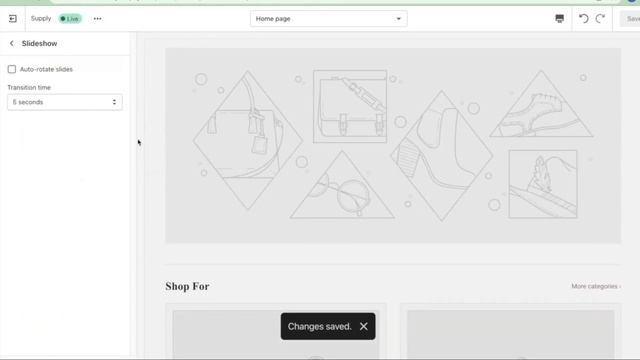Open the Transition time dropdown
Screen dimensions: 640x360
(64, 102)
